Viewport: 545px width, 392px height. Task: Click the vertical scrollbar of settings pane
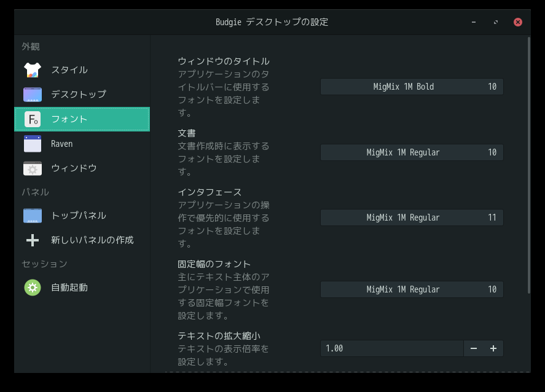click(x=528, y=166)
